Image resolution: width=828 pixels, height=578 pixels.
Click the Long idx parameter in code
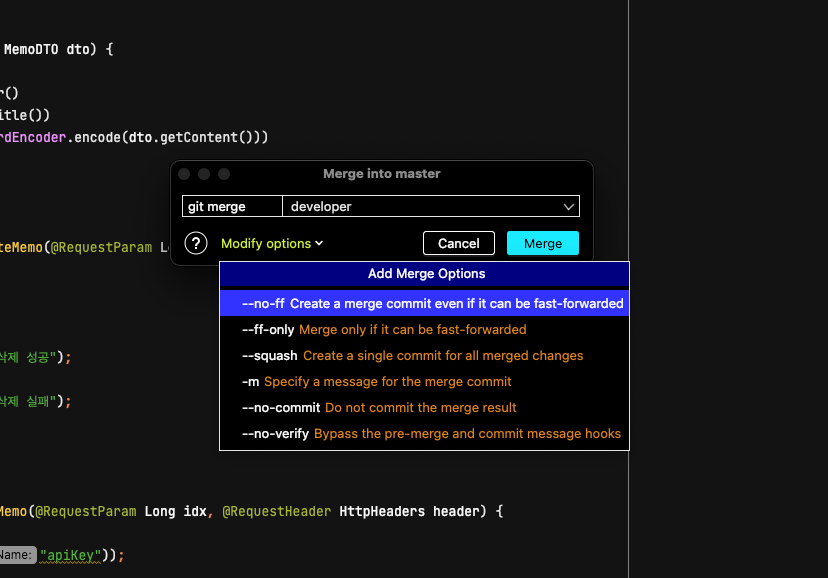point(175,511)
